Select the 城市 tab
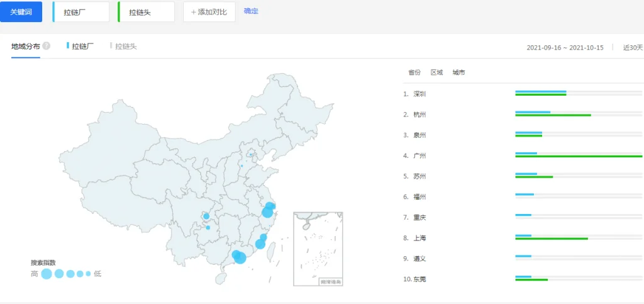The width and height of the screenshot is (644, 304). click(x=458, y=73)
